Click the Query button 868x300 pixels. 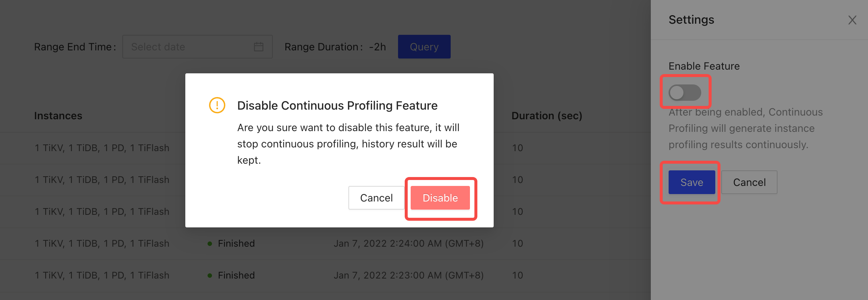click(424, 47)
